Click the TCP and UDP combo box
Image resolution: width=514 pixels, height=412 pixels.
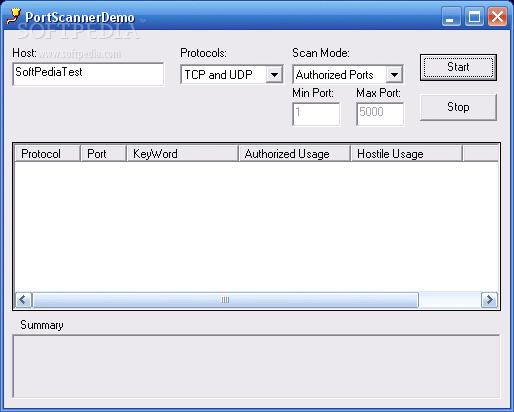pyautogui.click(x=232, y=74)
